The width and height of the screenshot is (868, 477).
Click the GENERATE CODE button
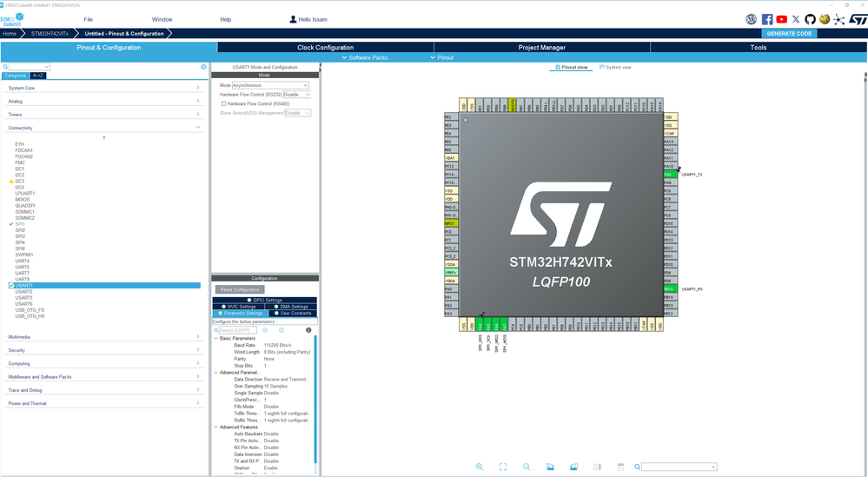click(789, 33)
